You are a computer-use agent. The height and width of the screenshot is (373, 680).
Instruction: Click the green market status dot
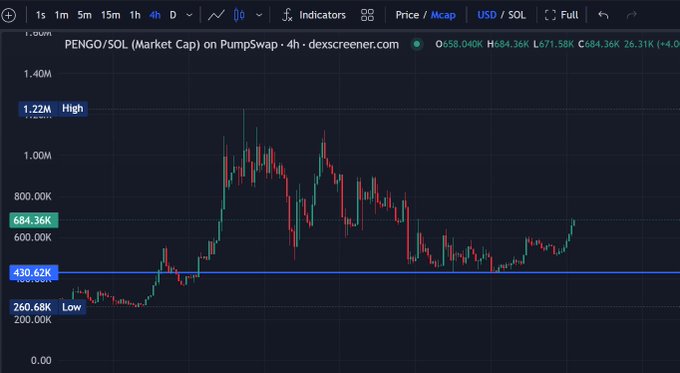coord(417,44)
